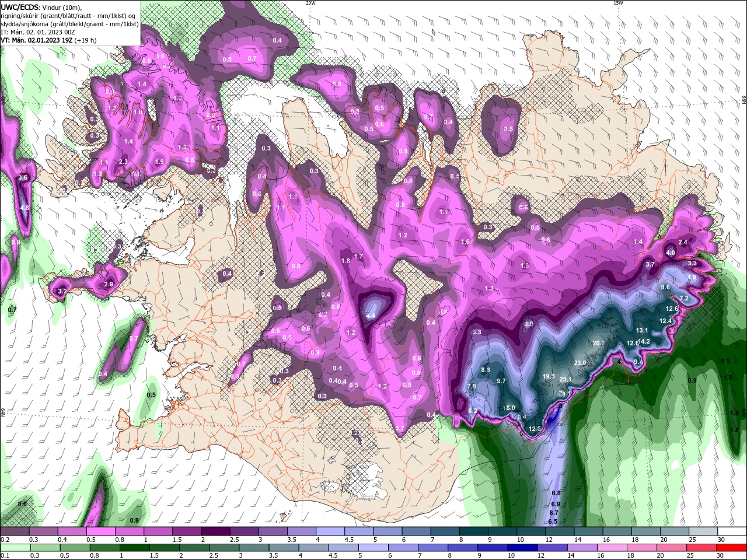Click the 7.2 value near the east coast
This screenshot has width=747, height=560.
point(685,298)
